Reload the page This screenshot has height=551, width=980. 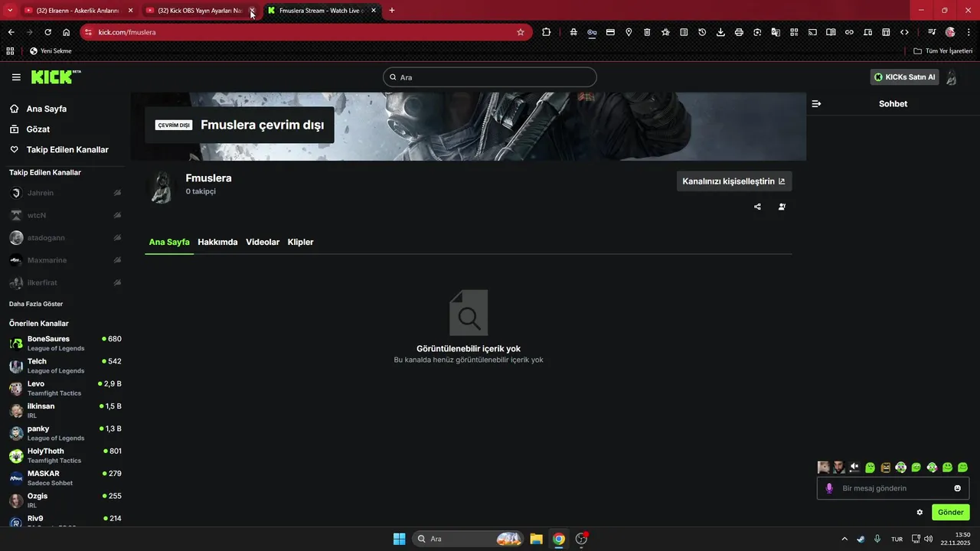47,32
